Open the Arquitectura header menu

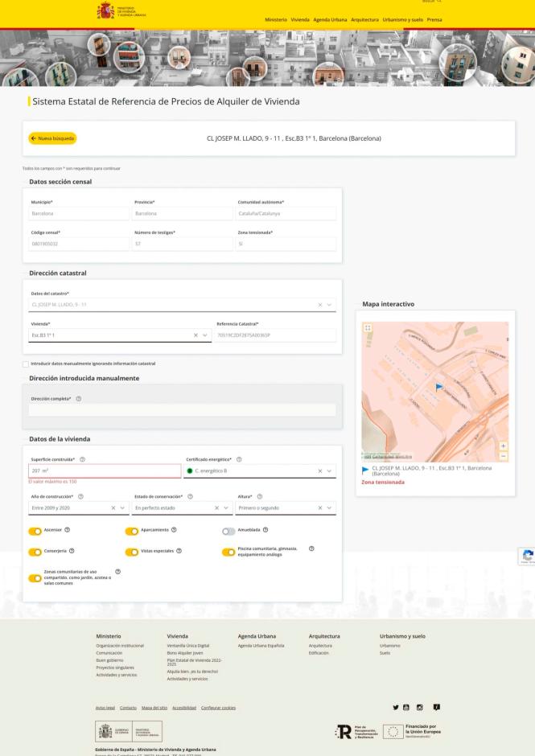pos(364,20)
